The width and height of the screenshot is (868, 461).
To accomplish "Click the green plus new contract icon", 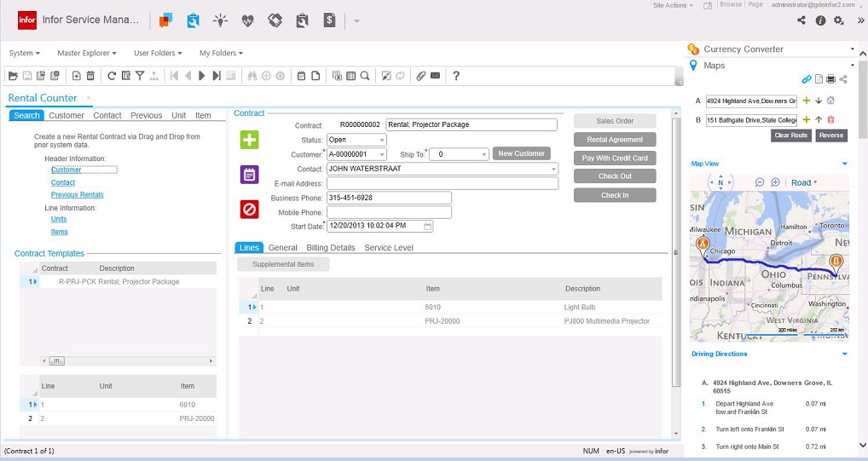I will coord(249,141).
